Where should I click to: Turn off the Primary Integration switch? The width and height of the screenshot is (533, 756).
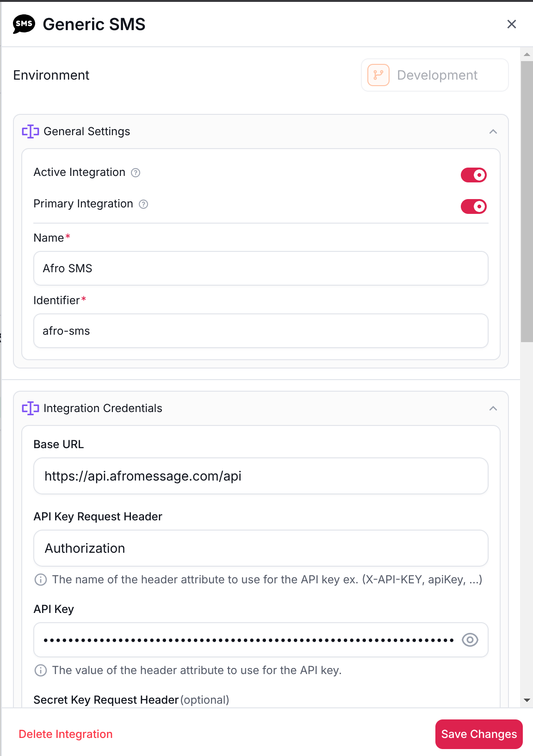pos(473,206)
